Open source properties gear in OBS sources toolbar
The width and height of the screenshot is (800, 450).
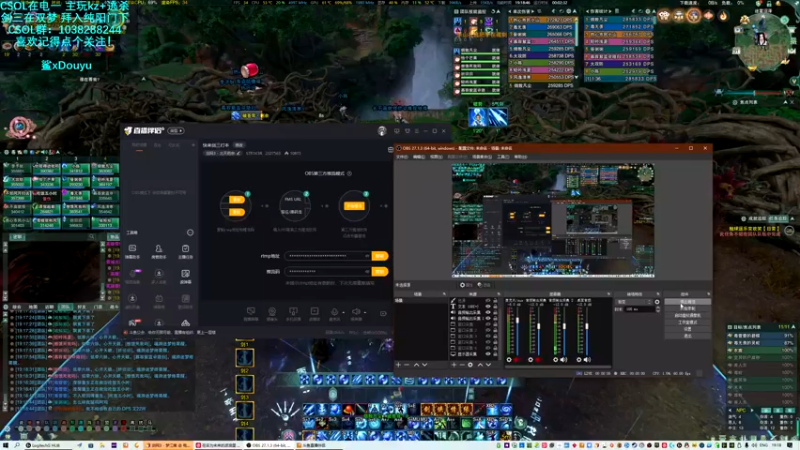pyautogui.click(x=470, y=365)
